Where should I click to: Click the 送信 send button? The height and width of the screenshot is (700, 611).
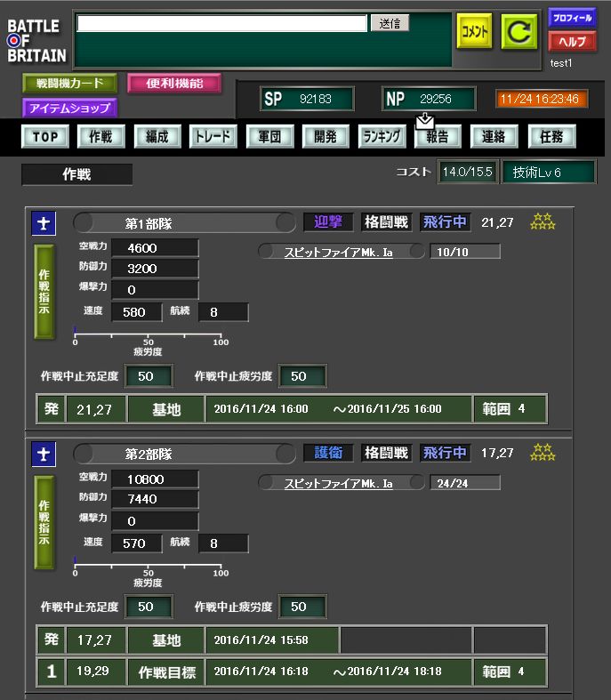point(390,23)
